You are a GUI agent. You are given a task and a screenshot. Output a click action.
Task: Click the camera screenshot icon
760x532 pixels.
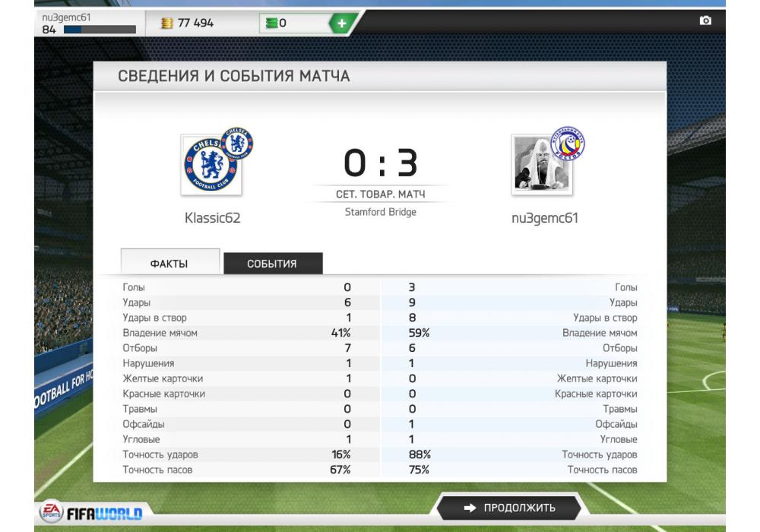pyautogui.click(x=705, y=21)
